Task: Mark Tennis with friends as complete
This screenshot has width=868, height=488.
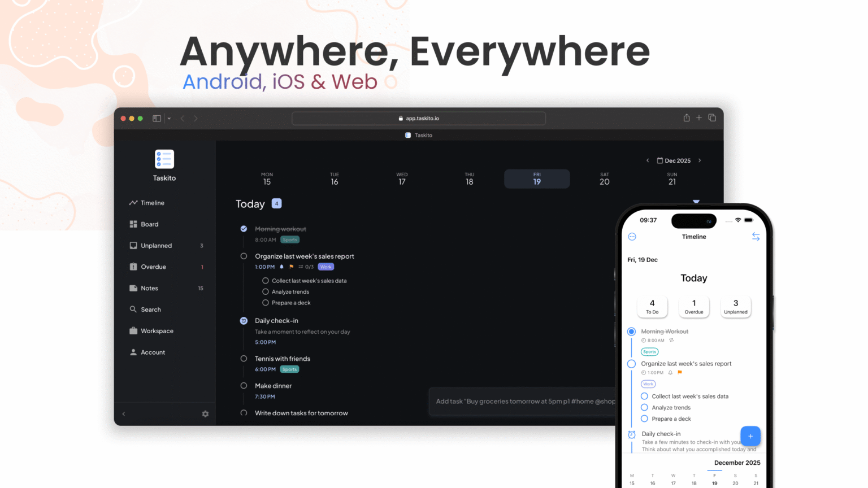Action: pos(244,358)
